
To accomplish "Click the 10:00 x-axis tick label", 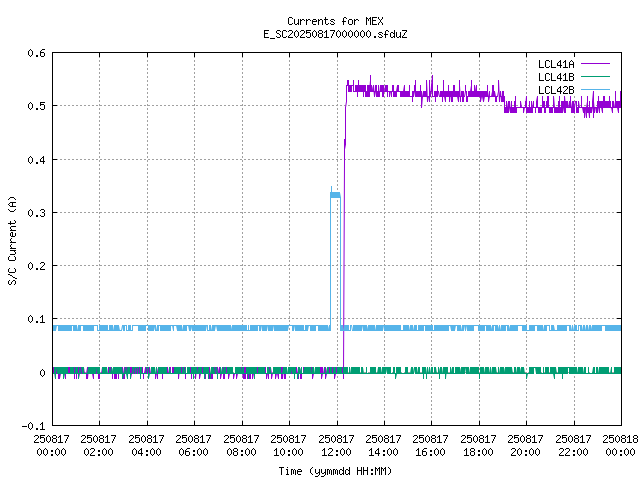I will (x=288, y=452).
